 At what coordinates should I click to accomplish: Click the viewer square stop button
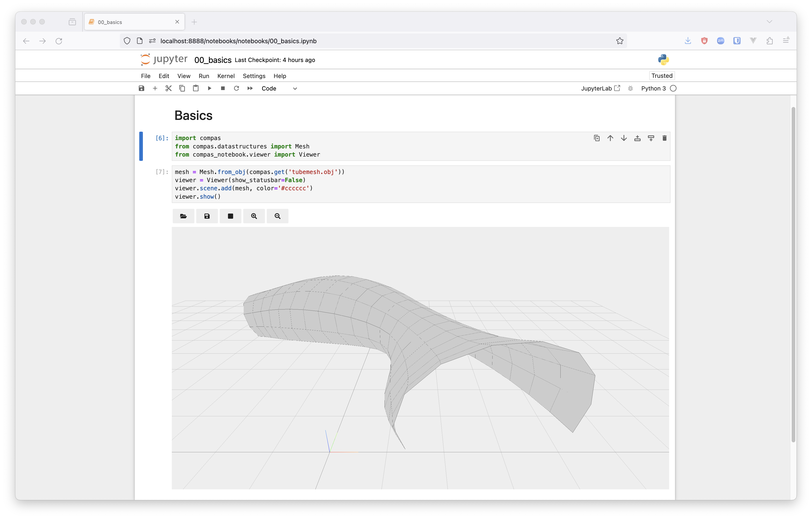pos(230,216)
